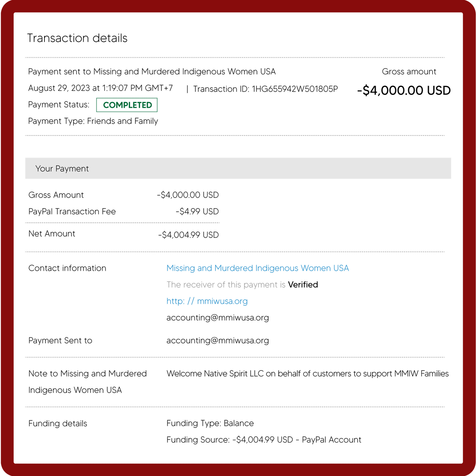This screenshot has height=476, width=476.
Task: Click the bold Verified receiver status
Action: point(303,285)
